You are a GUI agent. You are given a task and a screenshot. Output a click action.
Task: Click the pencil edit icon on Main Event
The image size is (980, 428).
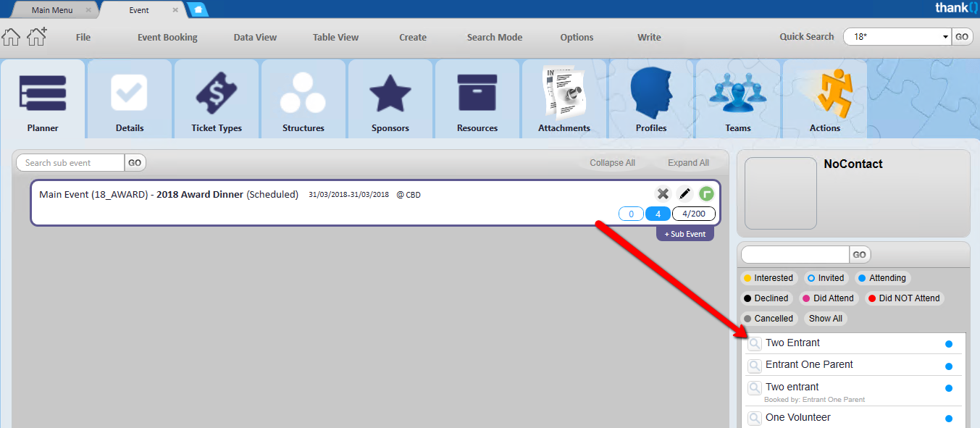(684, 194)
